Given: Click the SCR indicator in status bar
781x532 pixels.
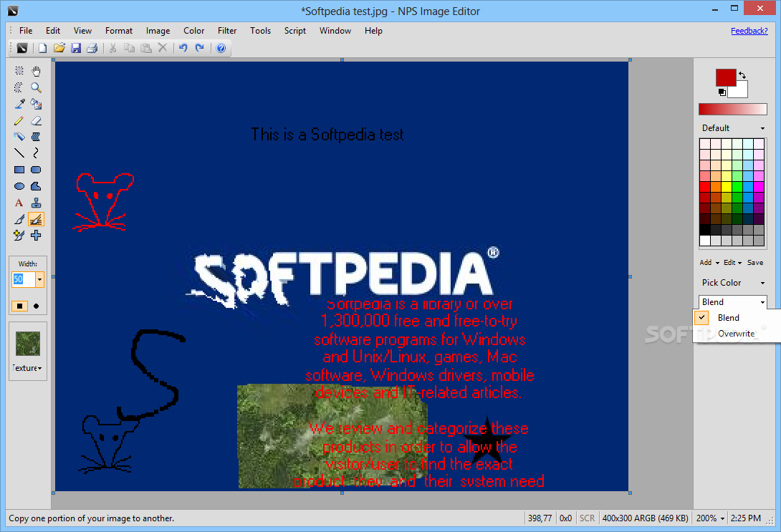Looking at the screenshot, I should tap(588, 518).
